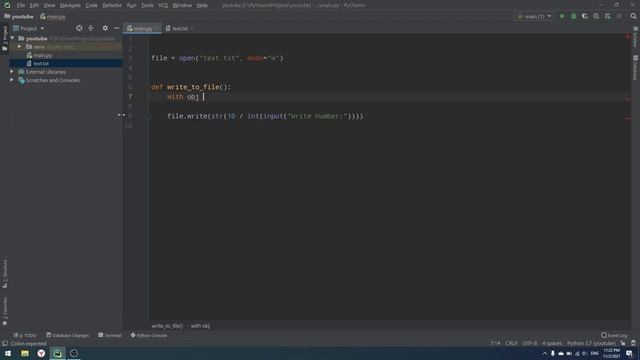Open the View menu
Image resolution: width=640 pixels, height=360 pixels.
(x=49, y=5)
